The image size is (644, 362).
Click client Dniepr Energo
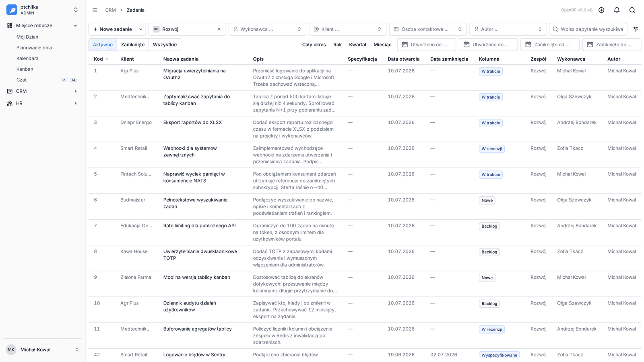tap(136, 123)
